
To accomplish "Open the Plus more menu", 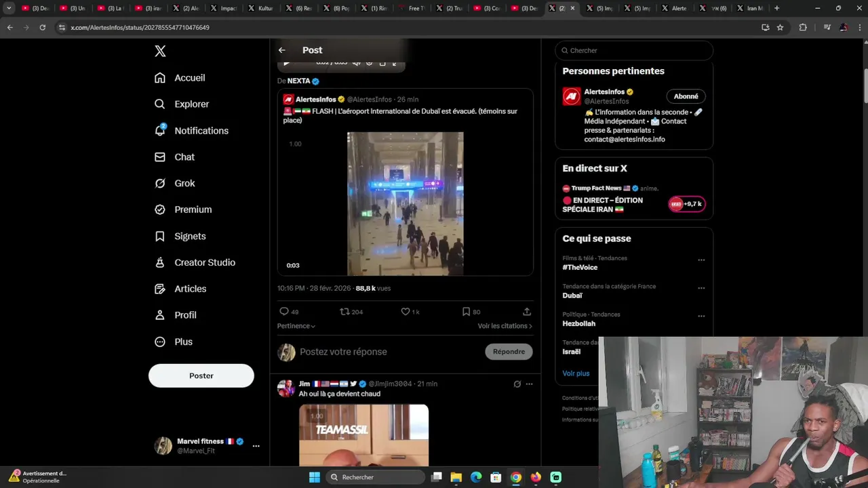I will click(x=174, y=342).
